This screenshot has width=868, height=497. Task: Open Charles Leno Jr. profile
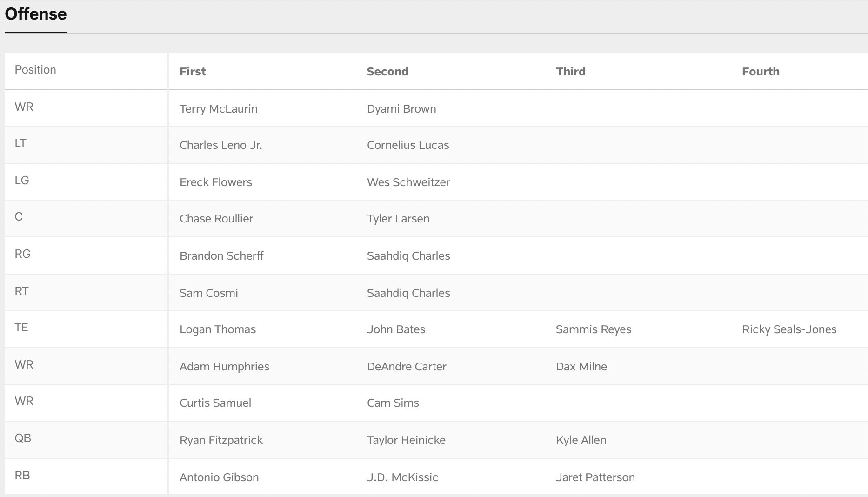[221, 145]
